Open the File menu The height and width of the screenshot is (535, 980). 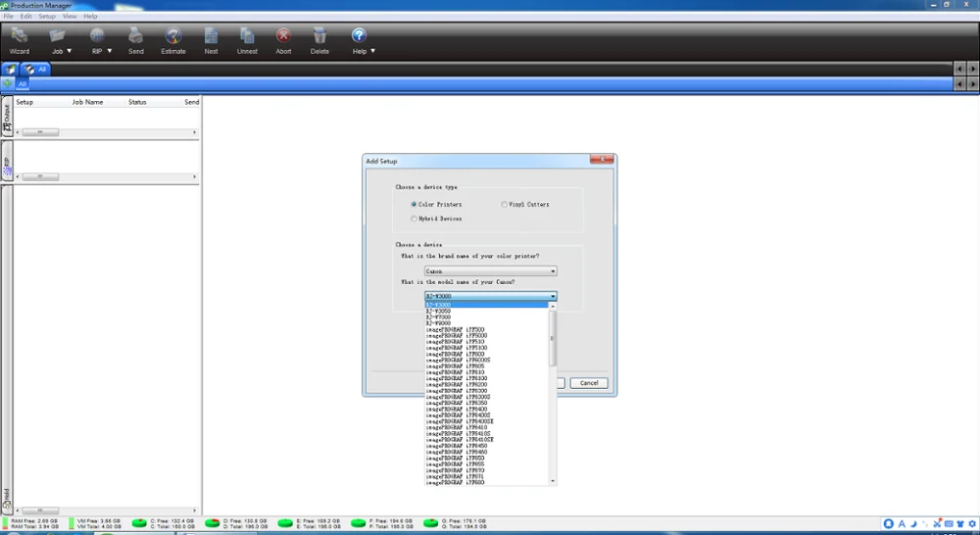coord(9,17)
